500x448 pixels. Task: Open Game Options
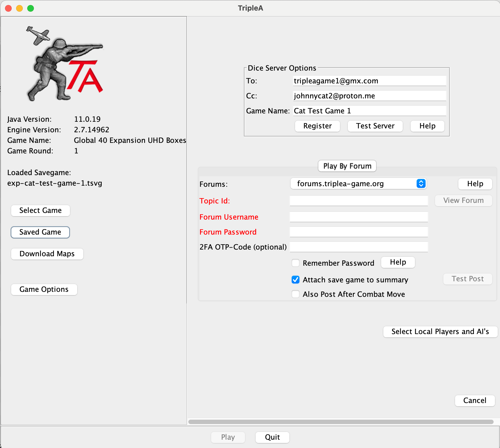[x=44, y=289]
